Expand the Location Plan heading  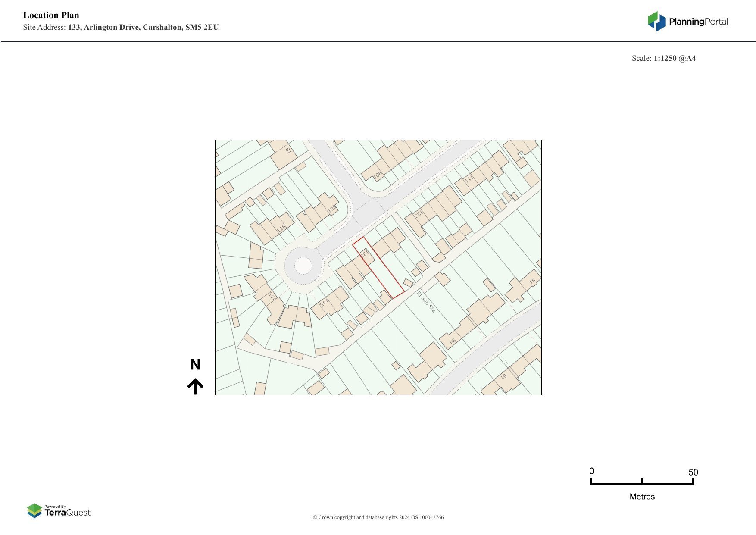point(51,15)
